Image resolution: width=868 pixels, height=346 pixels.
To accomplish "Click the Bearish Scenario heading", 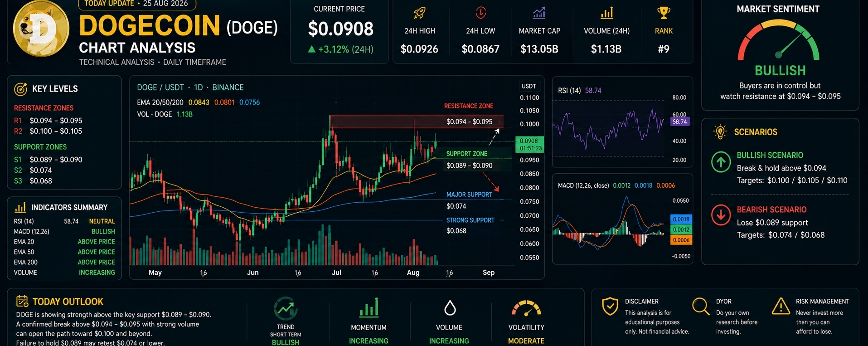I will point(771,210).
